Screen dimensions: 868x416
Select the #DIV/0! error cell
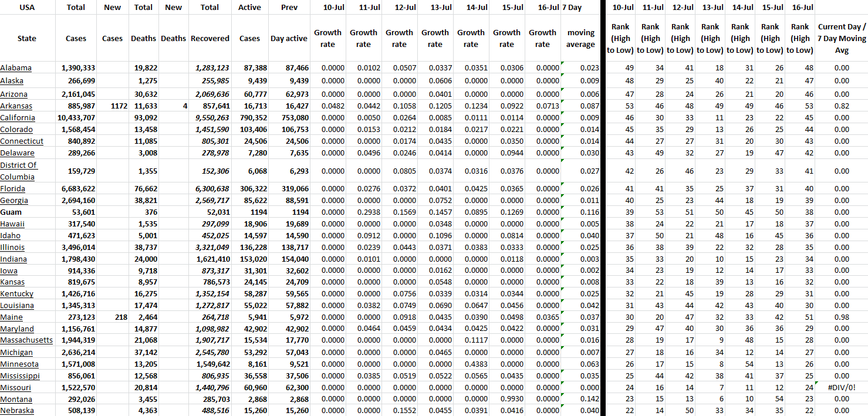pyautogui.click(x=841, y=387)
